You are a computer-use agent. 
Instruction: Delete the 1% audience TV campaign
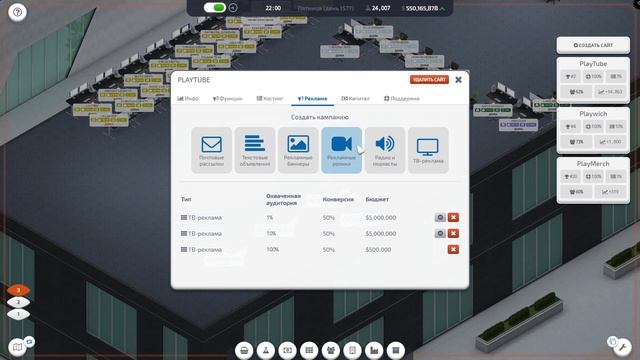coord(453,218)
